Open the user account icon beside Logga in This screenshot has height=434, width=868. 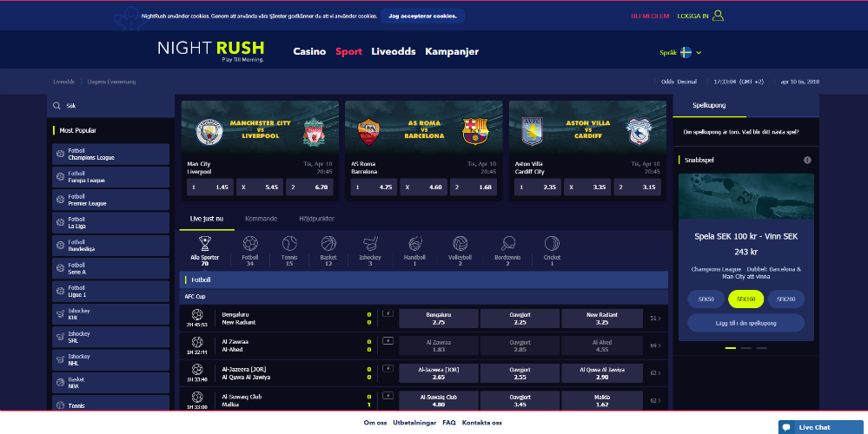click(718, 16)
